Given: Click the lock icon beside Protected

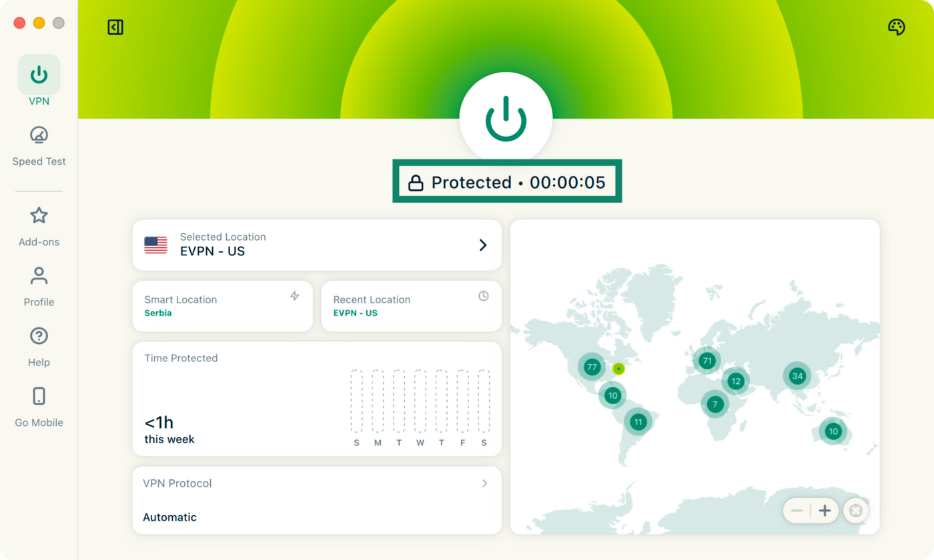Looking at the screenshot, I should tap(416, 183).
